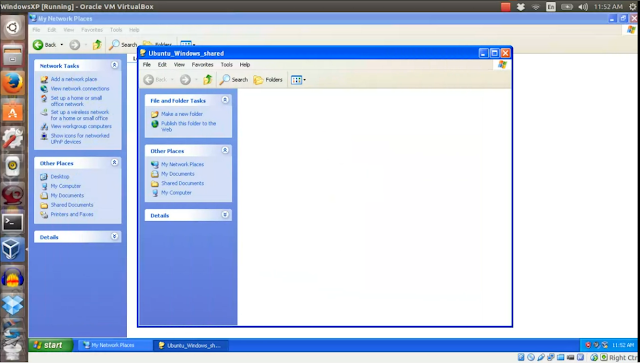Click View network connections
The height and width of the screenshot is (363, 640).
click(x=80, y=89)
